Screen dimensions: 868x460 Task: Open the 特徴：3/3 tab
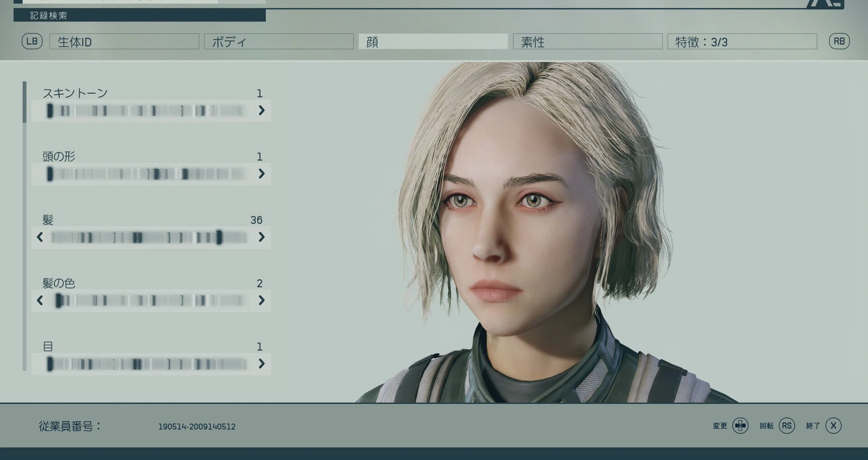[x=742, y=42]
